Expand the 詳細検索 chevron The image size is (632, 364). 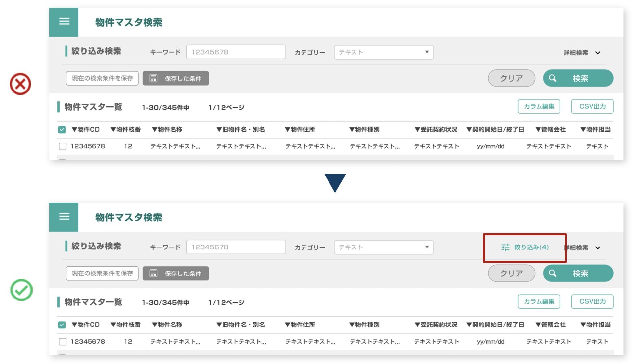click(598, 53)
